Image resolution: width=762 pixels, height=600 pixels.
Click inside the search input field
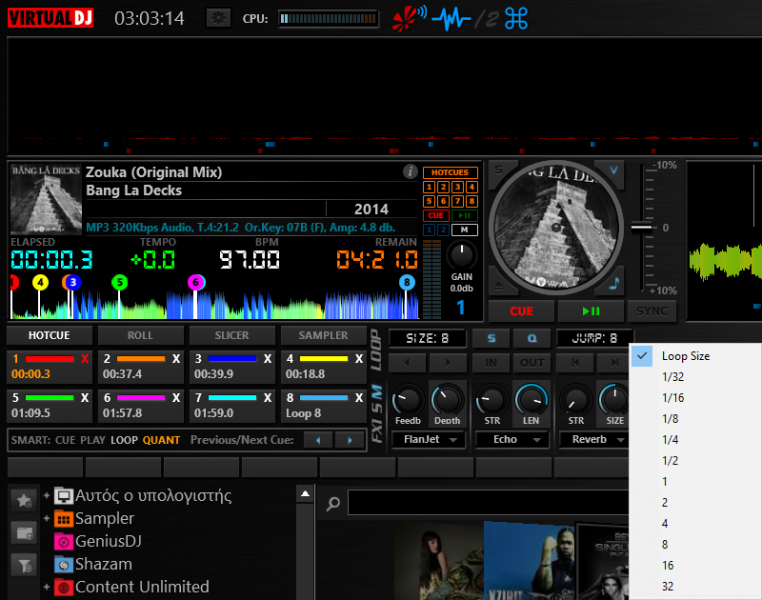(488, 503)
